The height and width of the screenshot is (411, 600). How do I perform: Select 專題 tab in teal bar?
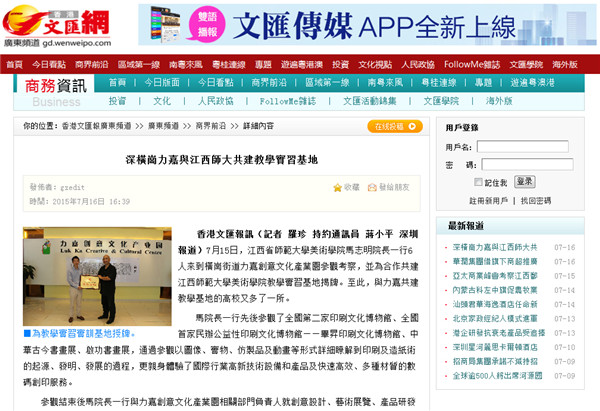click(483, 83)
